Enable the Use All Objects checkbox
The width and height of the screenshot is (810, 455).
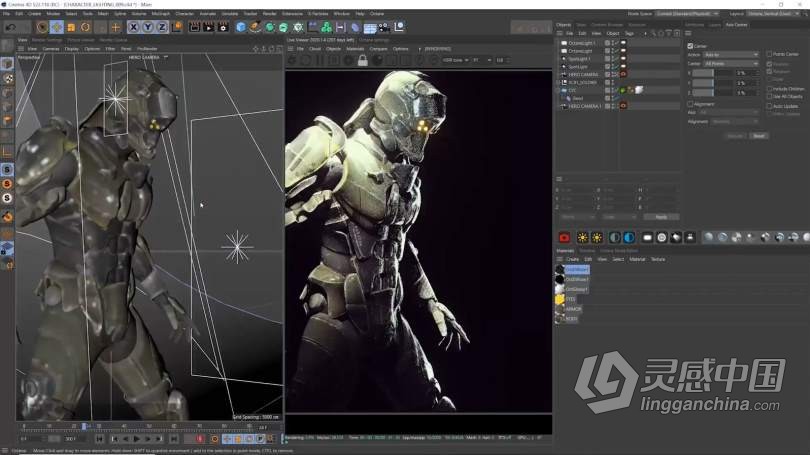point(769,97)
